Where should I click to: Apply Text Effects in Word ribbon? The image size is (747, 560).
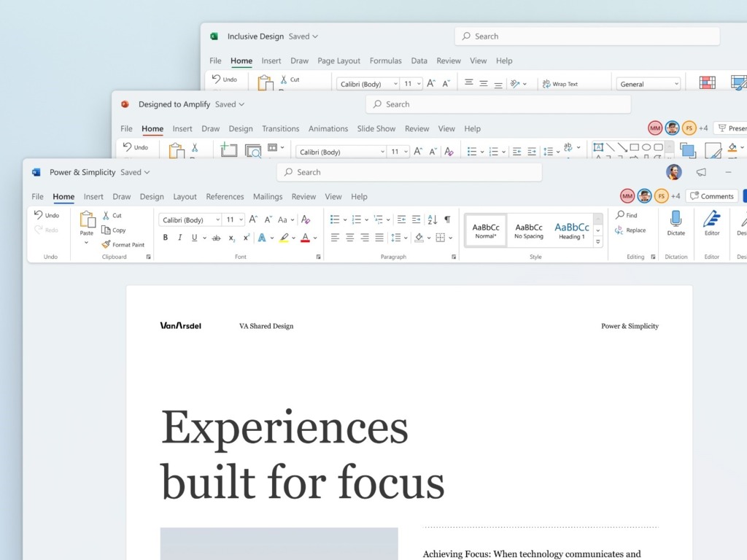(262, 237)
